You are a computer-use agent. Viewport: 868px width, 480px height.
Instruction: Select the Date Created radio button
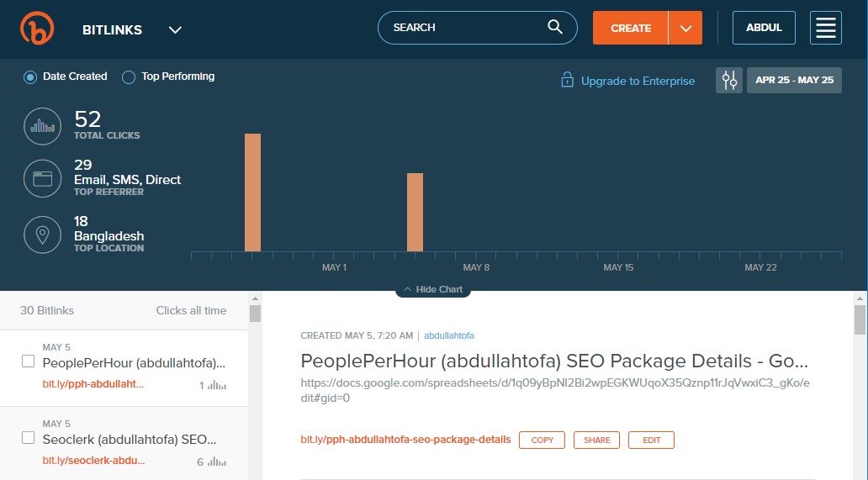click(30, 76)
